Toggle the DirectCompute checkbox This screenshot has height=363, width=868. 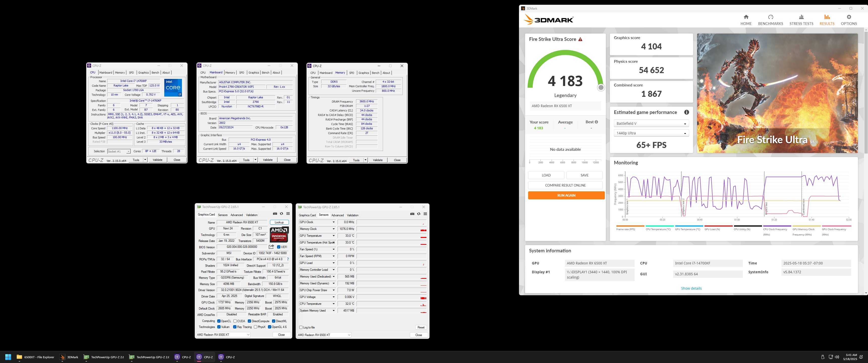pyautogui.click(x=249, y=321)
